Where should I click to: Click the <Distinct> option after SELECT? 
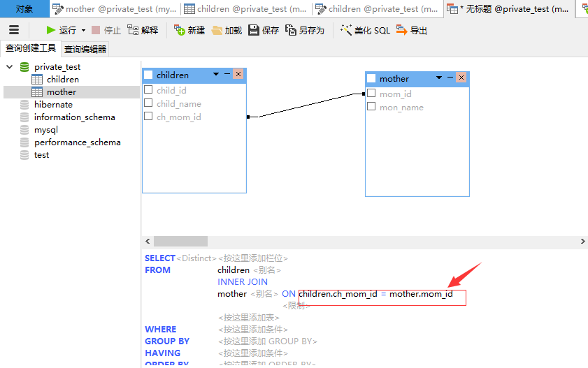click(196, 258)
